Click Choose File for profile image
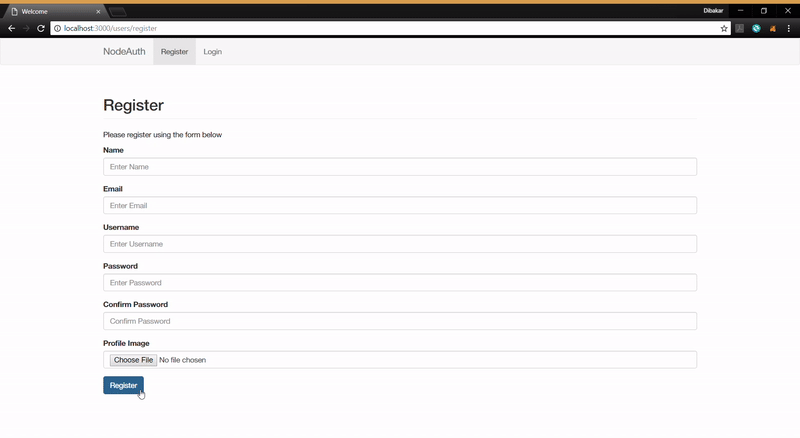This screenshot has width=800, height=438. 133,360
